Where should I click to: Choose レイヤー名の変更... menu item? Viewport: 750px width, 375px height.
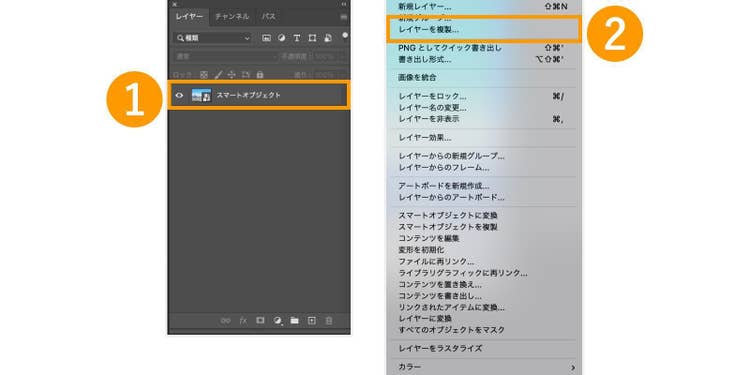(x=484, y=108)
